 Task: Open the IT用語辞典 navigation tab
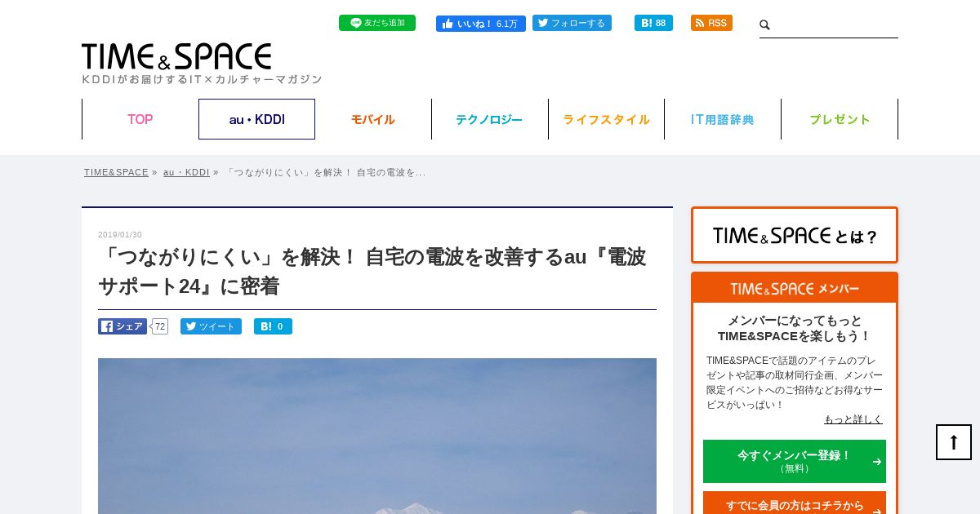(x=723, y=119)
